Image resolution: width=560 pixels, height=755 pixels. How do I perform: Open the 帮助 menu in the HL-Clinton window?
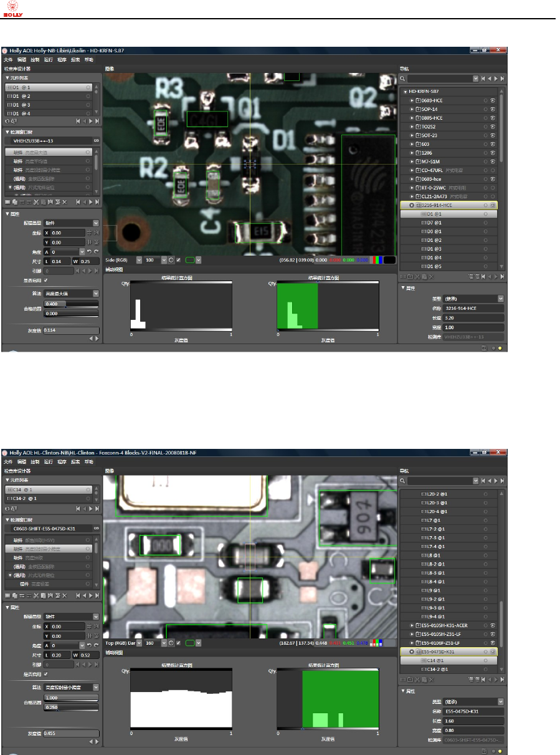pyautogui.click(x=89, y=462)
